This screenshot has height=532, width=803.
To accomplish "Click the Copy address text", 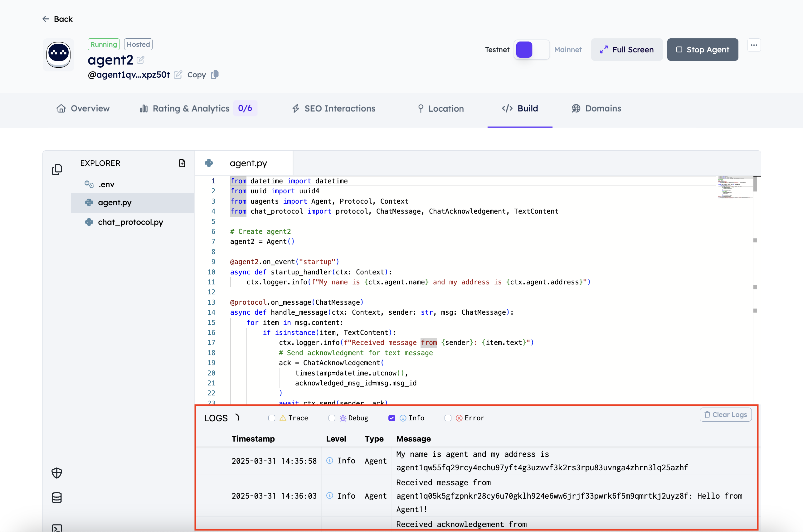I will (197, 75).
